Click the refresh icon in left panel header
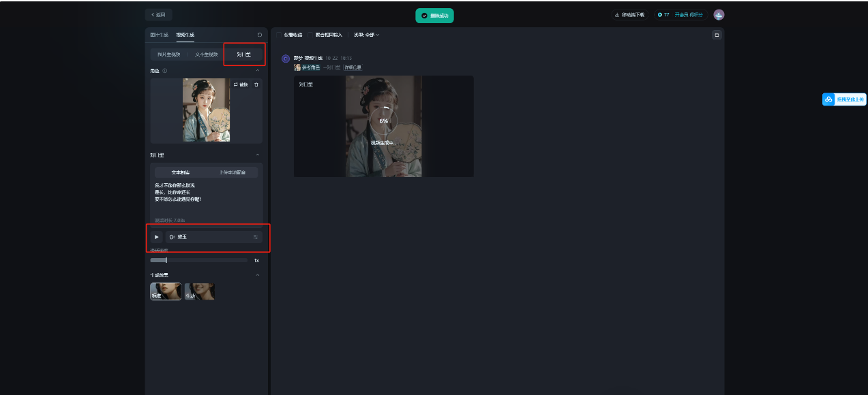This screenshot has width=868, height=395. coord(259,35)
